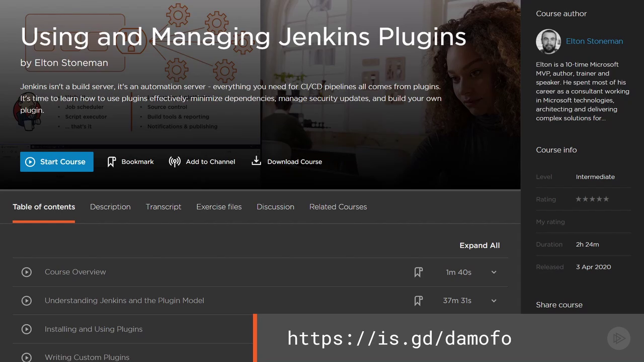The width and height of the screenshot is (644, 362).
Task: Click Writing Custom Plugins title
Action: 87,357
